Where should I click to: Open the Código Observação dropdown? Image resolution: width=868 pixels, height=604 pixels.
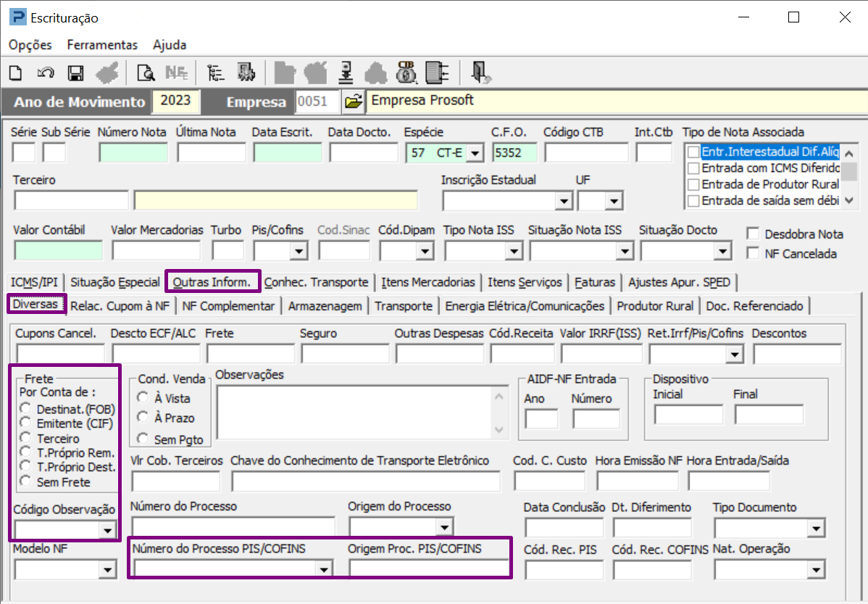pyautogui.click(x=108, y=531)
